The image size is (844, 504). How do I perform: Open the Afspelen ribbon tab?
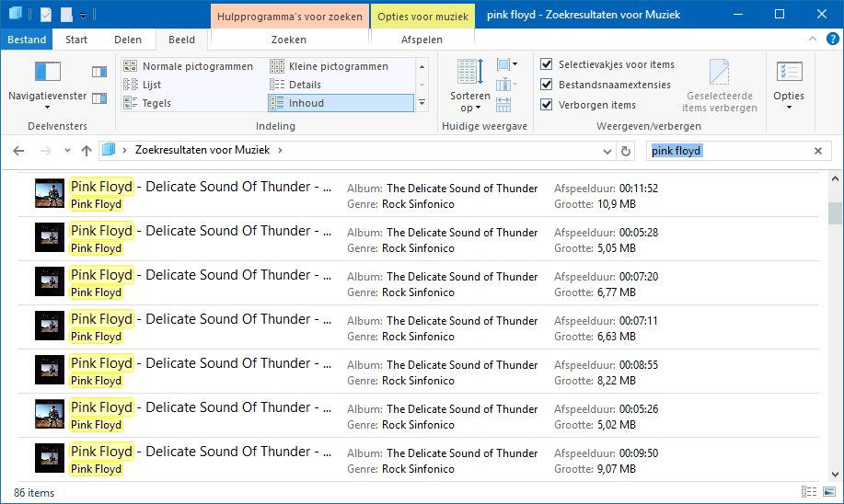422,40
